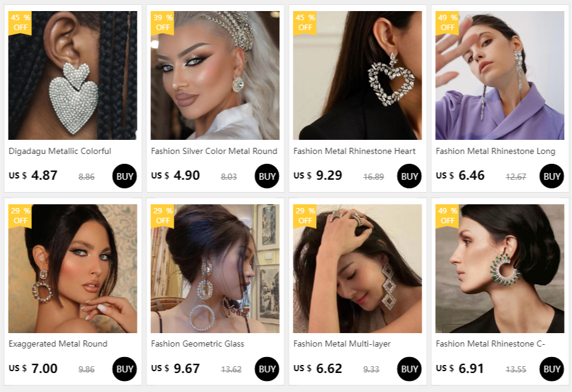Viewport: 572px width, 392px height.
Task: View the open heart rhinestone earring image
Action: pos(357,75)
